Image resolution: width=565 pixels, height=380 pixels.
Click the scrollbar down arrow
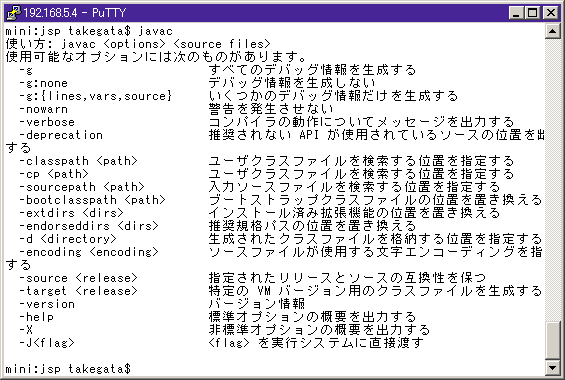552,368
